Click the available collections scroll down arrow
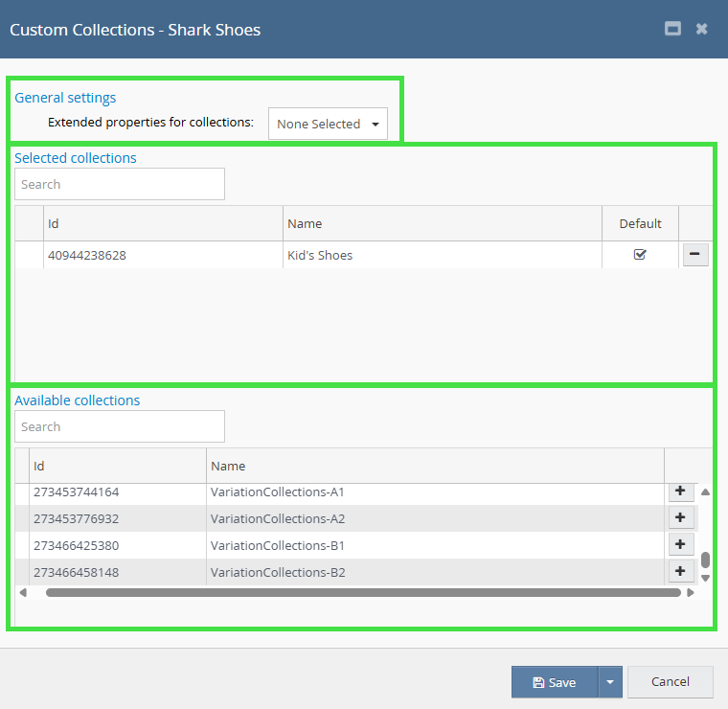The height and width of the screenshot is (709, 728). coord(705,578)
